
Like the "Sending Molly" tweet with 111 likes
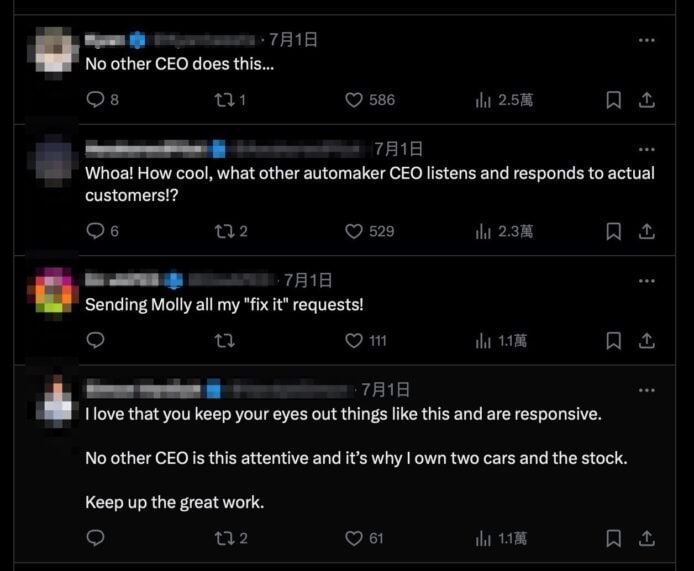point(353,341)
